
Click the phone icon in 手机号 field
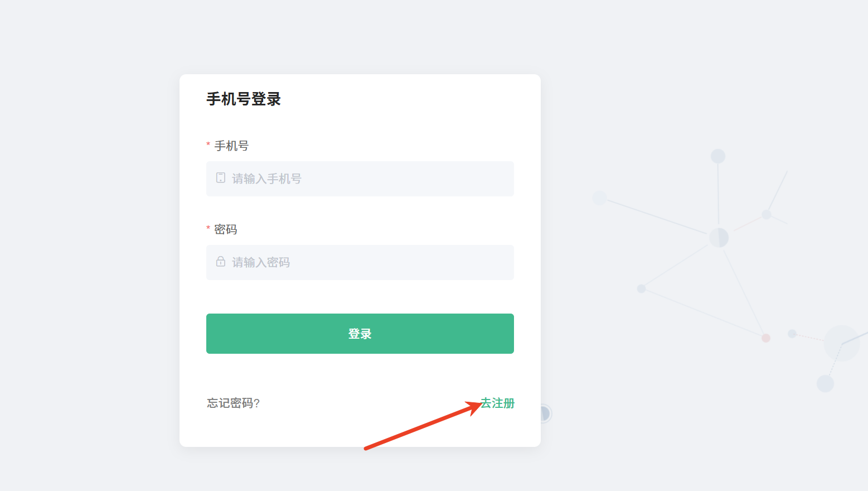[x=221, y=178]
